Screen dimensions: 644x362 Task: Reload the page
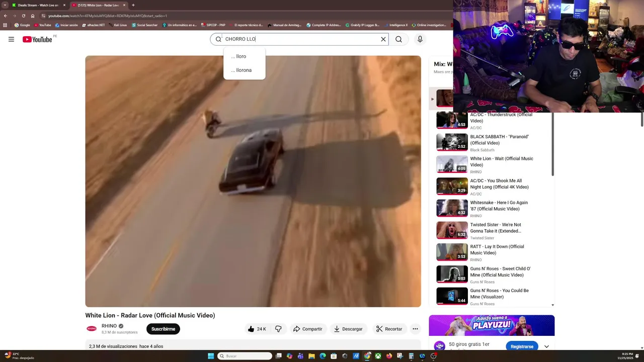[23, 16]
